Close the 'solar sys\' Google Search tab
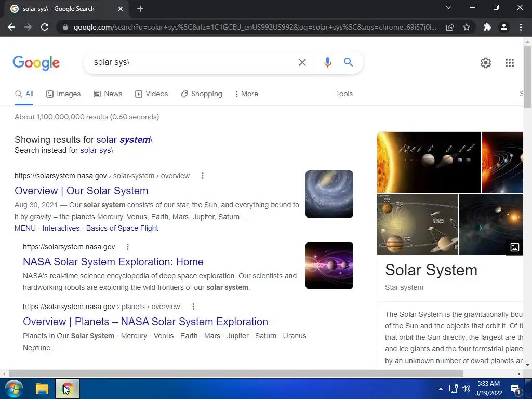 coord(121,9)
